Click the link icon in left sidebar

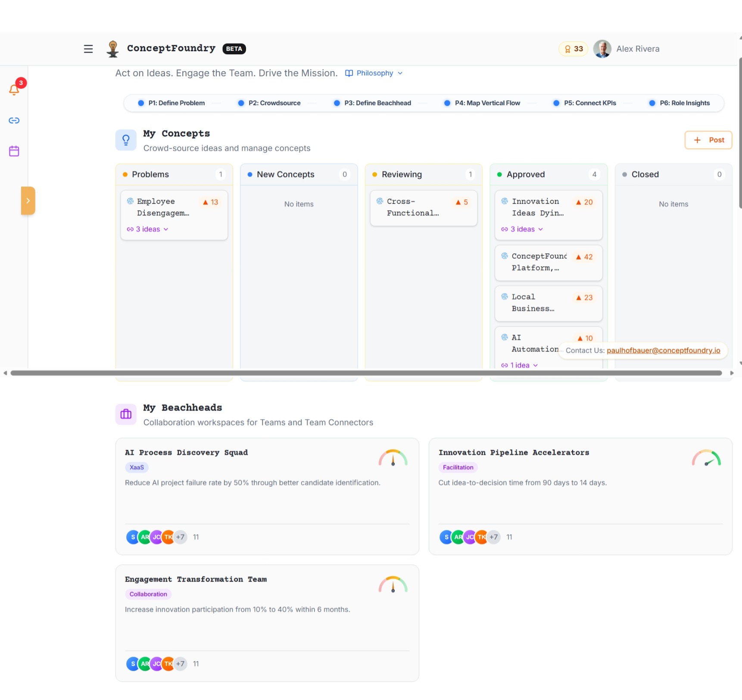14,121
